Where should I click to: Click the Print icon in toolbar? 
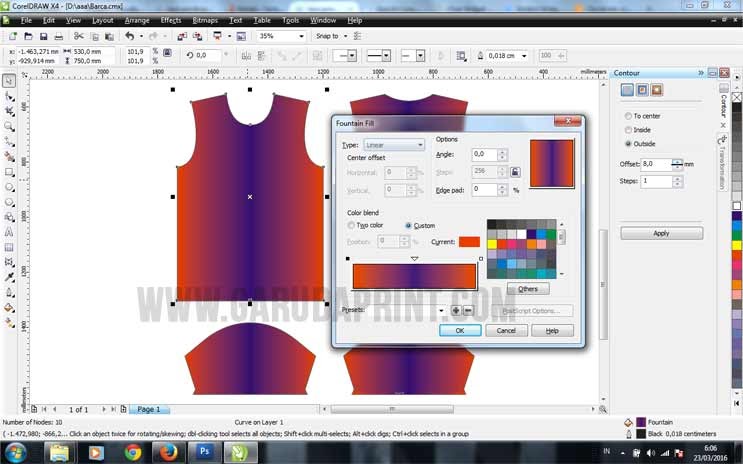(58, 36)
